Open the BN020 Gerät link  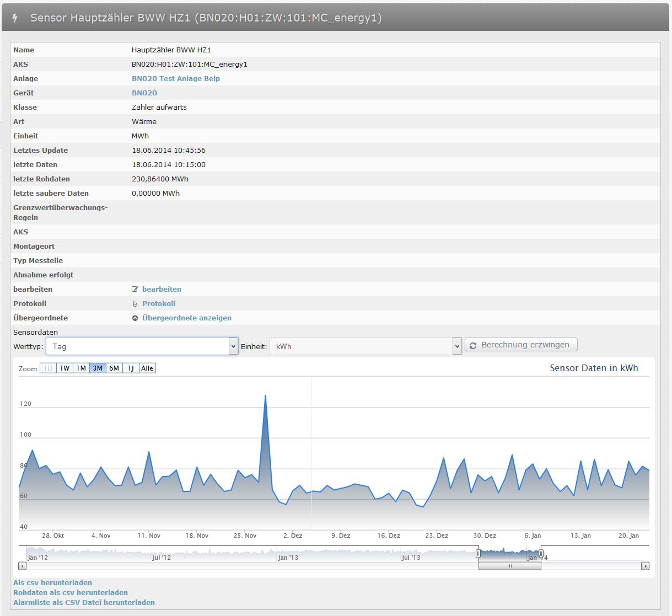click(144, 93)
